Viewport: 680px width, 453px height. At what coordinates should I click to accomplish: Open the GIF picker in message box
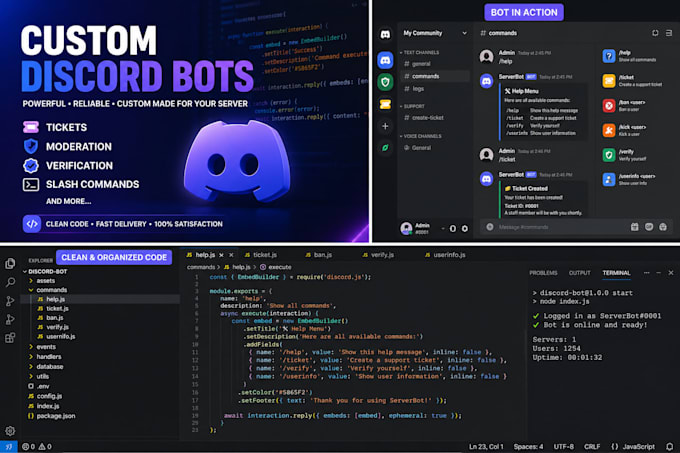[x=649, y=227]
